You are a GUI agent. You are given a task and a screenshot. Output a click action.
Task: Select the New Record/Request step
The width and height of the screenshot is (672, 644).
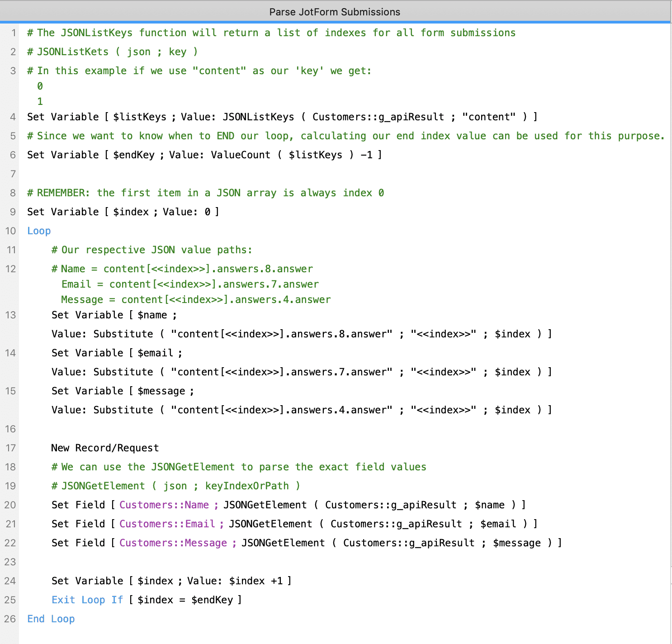[x=104, y=448]
